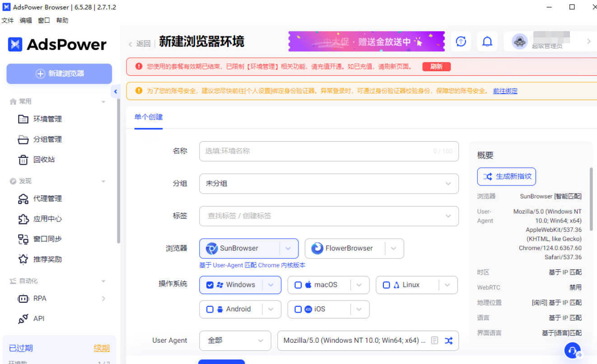Screen dimensions: 597x364
Task: Click the red 刷新 refresh button
Action: 436,66
